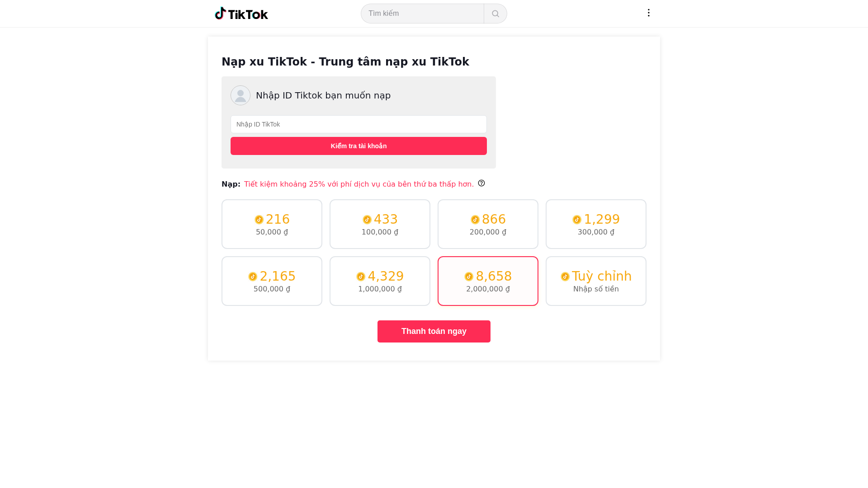Choose the Tuỳ chỉnh custom amount option
This screenshot has width=868, height=488.
click(596, 281)
